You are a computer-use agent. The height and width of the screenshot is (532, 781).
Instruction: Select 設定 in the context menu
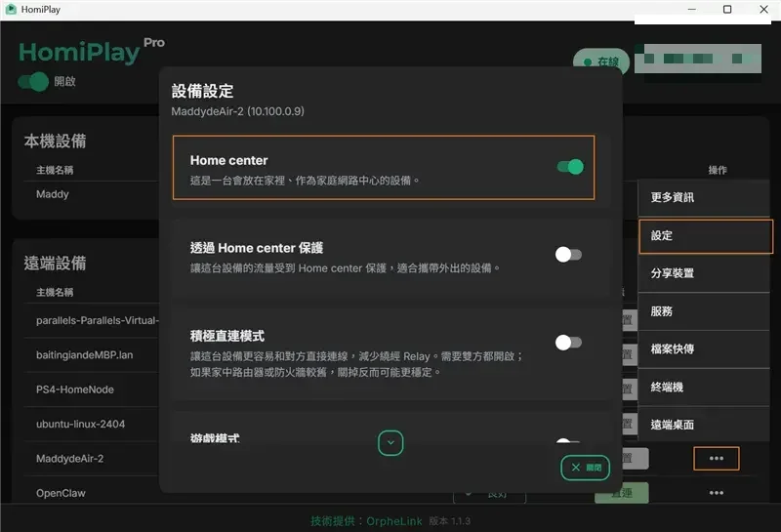coord(706,235)
